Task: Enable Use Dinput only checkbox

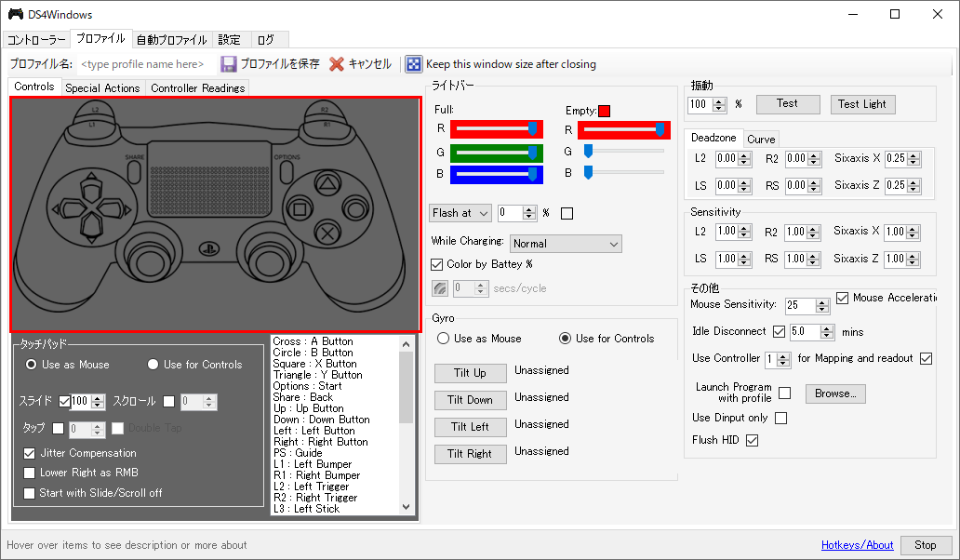Action: pyautogui.click(x=780, y=418)
